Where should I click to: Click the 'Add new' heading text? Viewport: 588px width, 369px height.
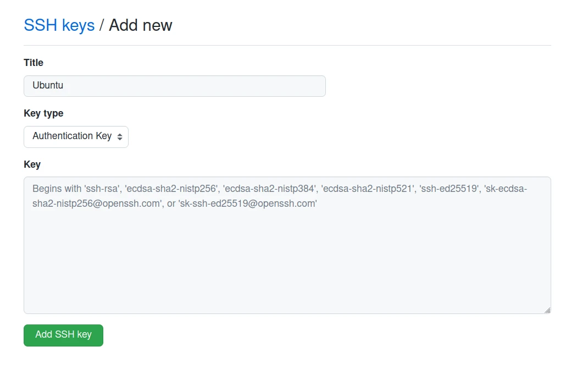click(x=141, y=25)
